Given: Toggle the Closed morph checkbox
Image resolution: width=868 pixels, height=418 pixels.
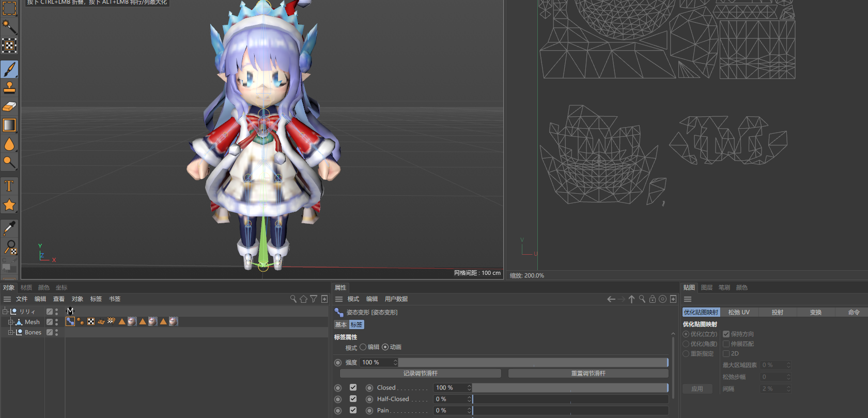Looking at the screenshot, I should [353, 387].
